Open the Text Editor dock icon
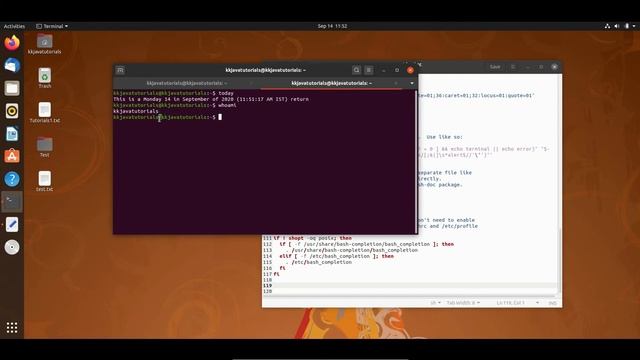The image size is (640, 360). click(x=12, y=224)
